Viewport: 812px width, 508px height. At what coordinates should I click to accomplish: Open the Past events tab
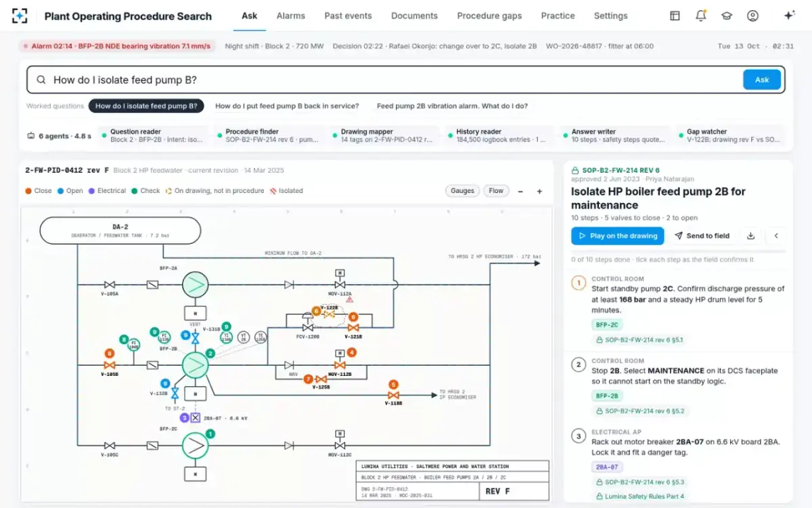point(347,16)
